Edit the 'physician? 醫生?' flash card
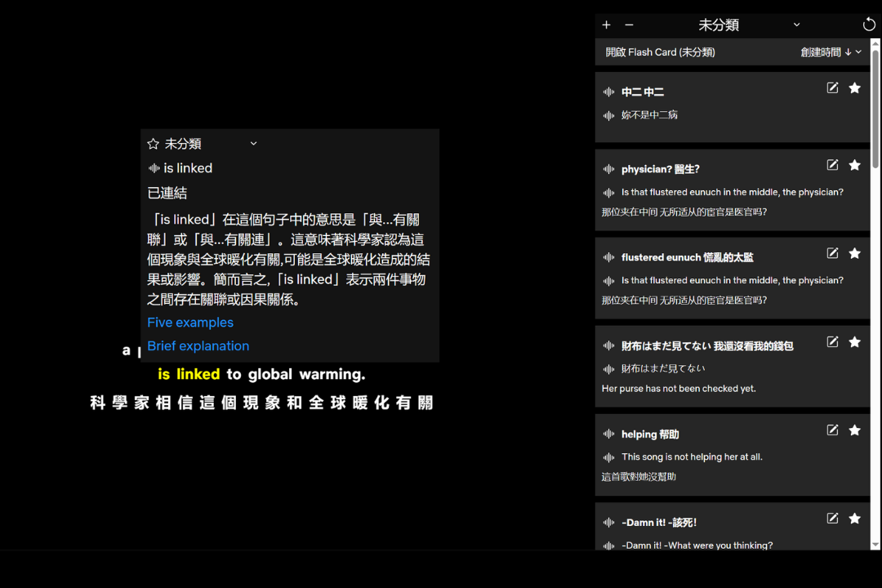Screen dimensions: 882x588 832,165
